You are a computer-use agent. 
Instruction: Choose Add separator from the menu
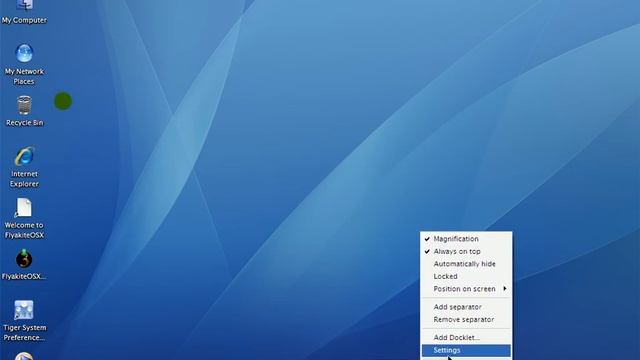pyautogui.click(x=466, y=307)
